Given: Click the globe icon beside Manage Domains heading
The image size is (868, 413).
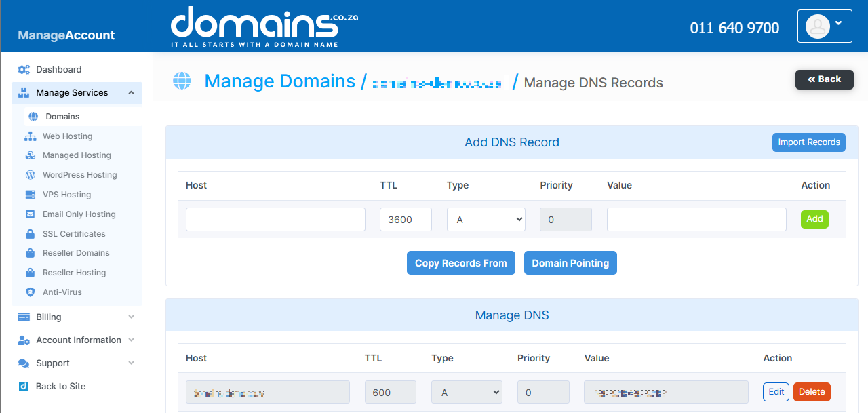Looking at the screenshot, I should [x=182, y=81].
